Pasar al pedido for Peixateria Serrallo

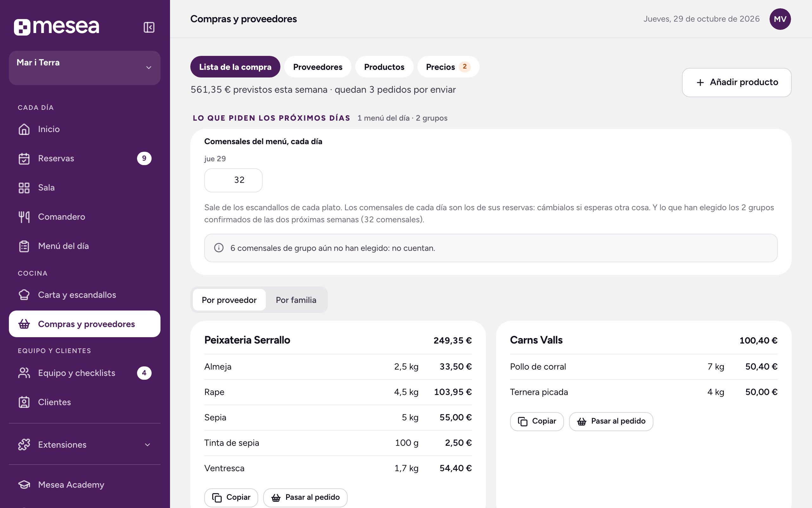coord(305,497)
